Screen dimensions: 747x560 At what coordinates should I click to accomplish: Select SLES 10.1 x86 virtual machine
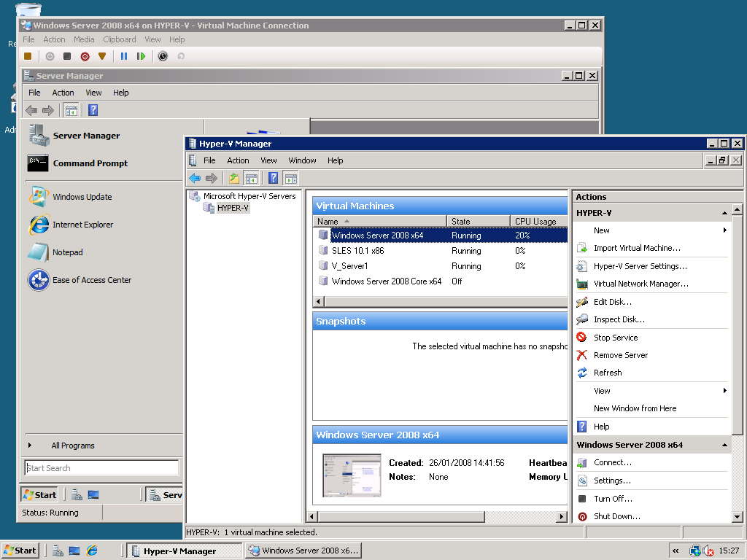click(x=440, y=251)
